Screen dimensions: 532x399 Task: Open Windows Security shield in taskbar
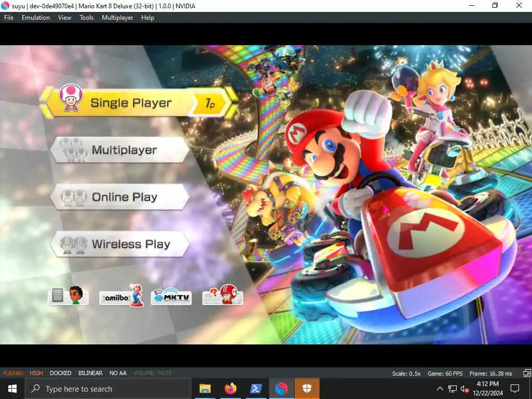coord(307,389)
